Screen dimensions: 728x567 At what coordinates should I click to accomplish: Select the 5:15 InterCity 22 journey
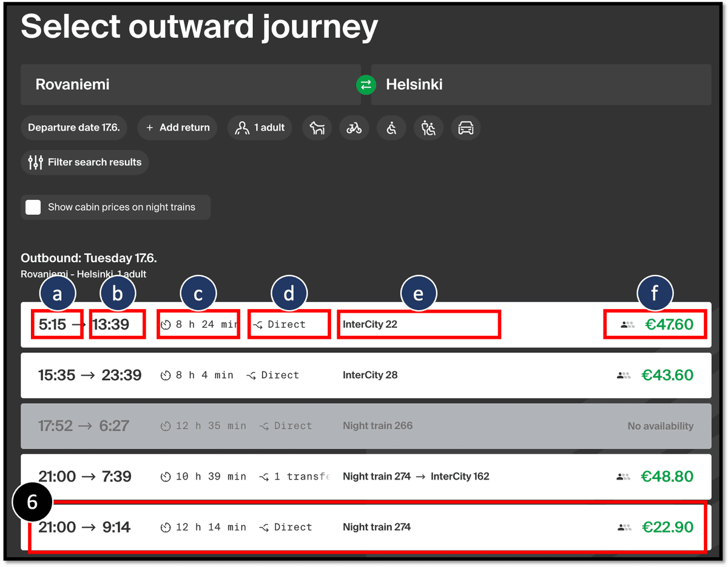(366, 325)
